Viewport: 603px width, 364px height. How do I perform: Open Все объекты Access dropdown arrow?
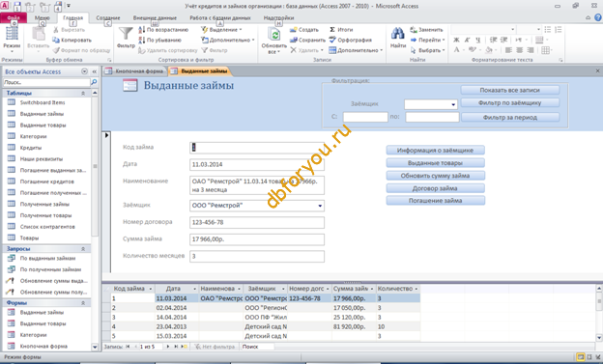click(85, 71)
